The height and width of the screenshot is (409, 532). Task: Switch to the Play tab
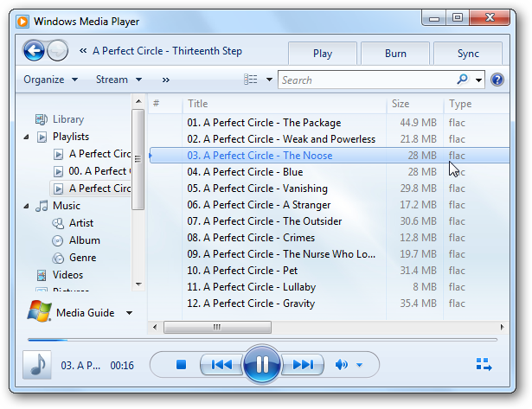pos(323,54)
